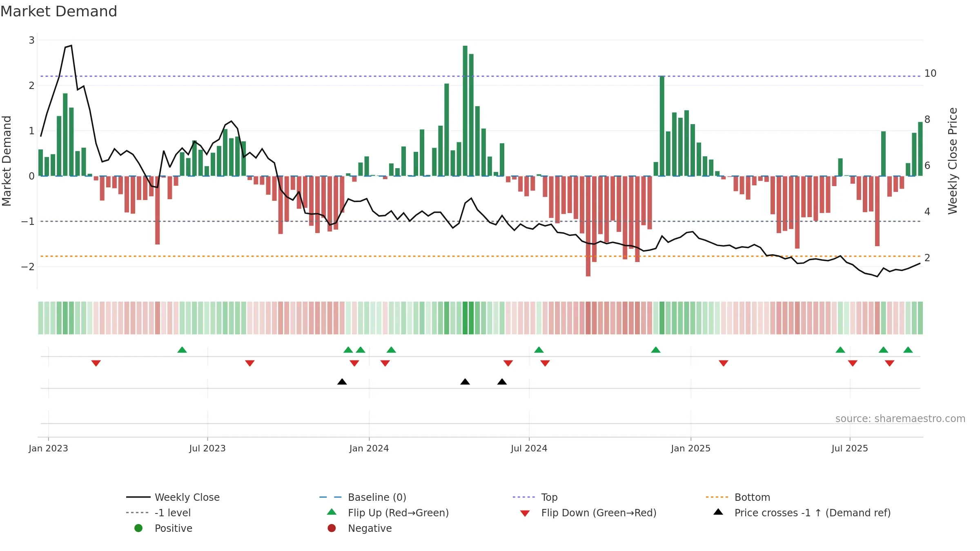Click the weekly close price peak in early 2023
The width and height of the screenshot is (980, 551).
tap(71, 46)
